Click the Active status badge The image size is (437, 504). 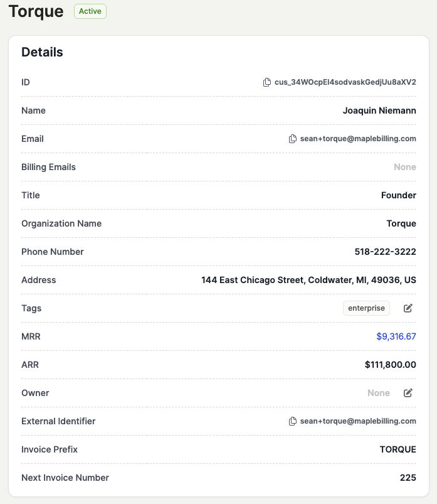click(90, 11)
